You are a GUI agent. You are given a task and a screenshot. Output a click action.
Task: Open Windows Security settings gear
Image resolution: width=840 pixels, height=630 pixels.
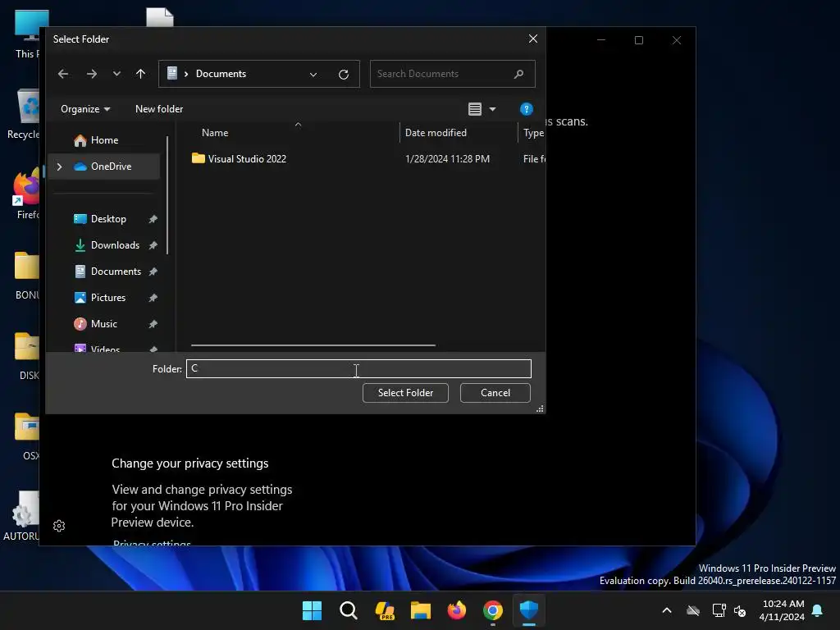[59, 526]
